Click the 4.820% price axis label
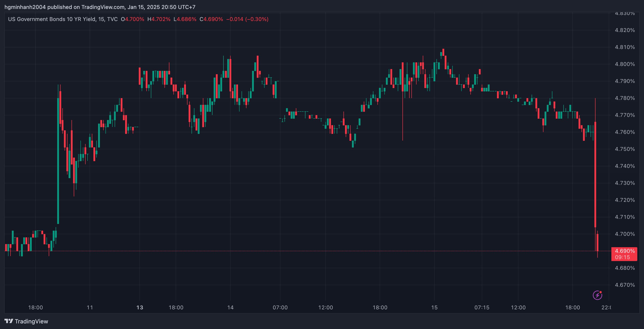The width and height of the screenshot is (644, 329). (625, 30)
